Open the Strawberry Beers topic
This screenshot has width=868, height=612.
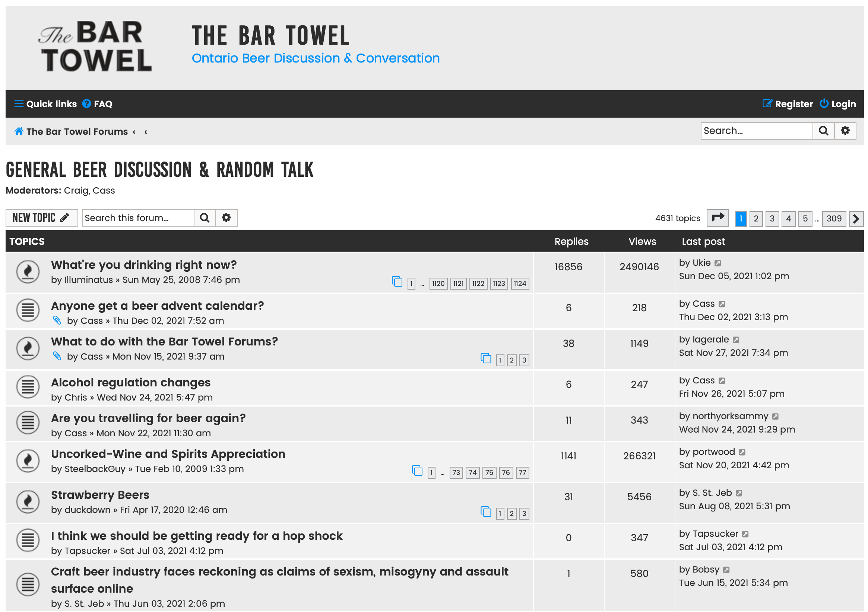(x=100, y=495)
